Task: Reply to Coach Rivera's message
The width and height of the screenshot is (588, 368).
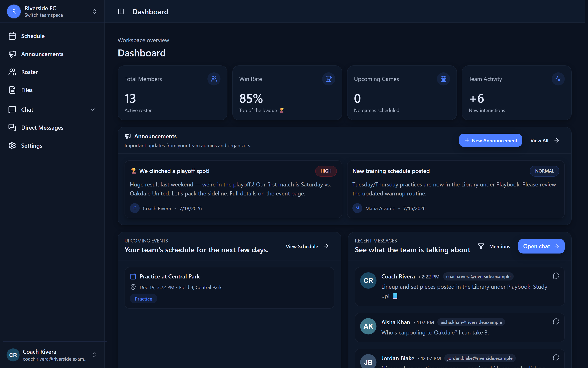Action: pos(556,276)
